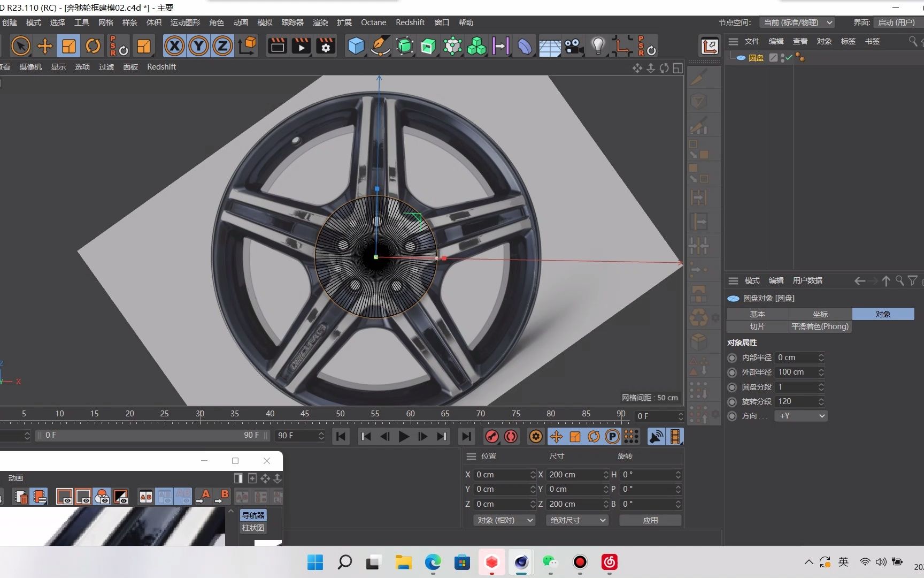Toggle the Y-axis lock button
Image resolution: width=924 pixels, height=578 pixels.
[x=198, y=46]
